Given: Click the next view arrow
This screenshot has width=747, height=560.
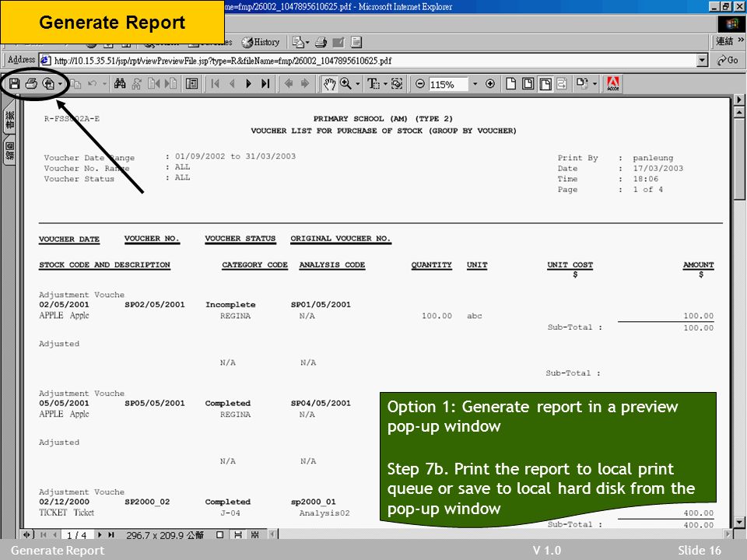Looking at the screenshot, I should [305, 84].
